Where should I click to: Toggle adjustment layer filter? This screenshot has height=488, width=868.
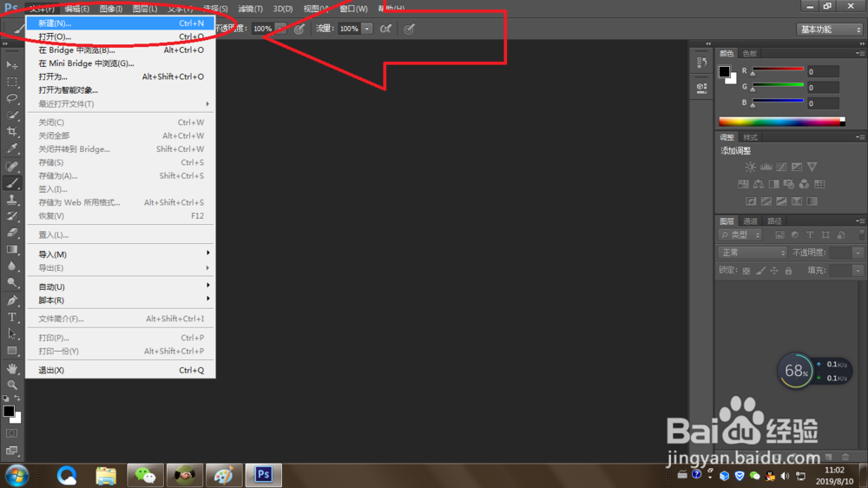coord(795,234)
